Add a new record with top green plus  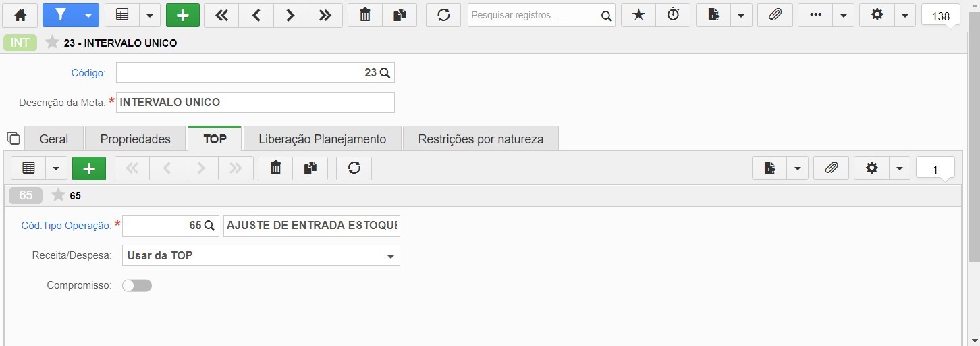[183, 15]
